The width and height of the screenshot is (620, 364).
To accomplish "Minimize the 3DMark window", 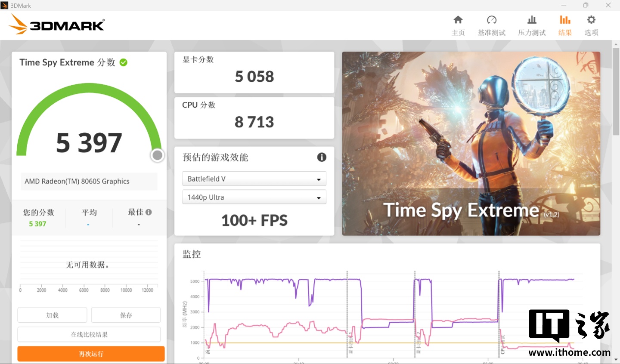I will 564,5.
